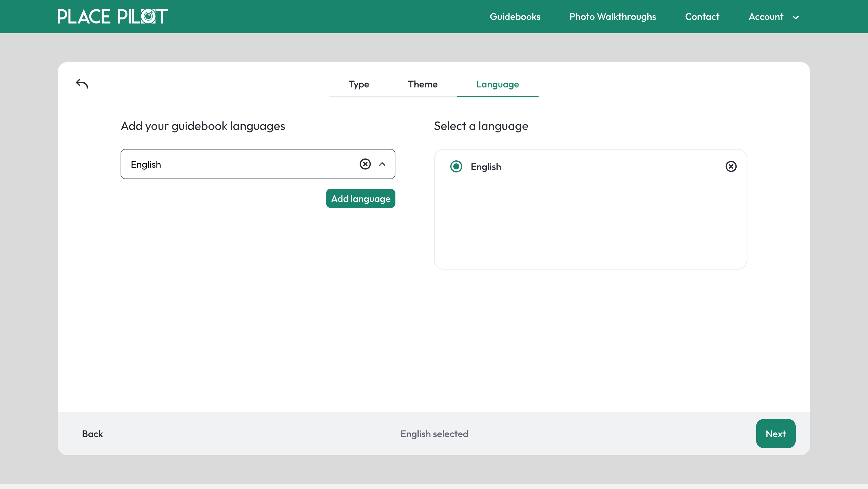Click the back arrow icon
Image resolution: width=868 pixels, height=489 pixels.
click(82, 83)
